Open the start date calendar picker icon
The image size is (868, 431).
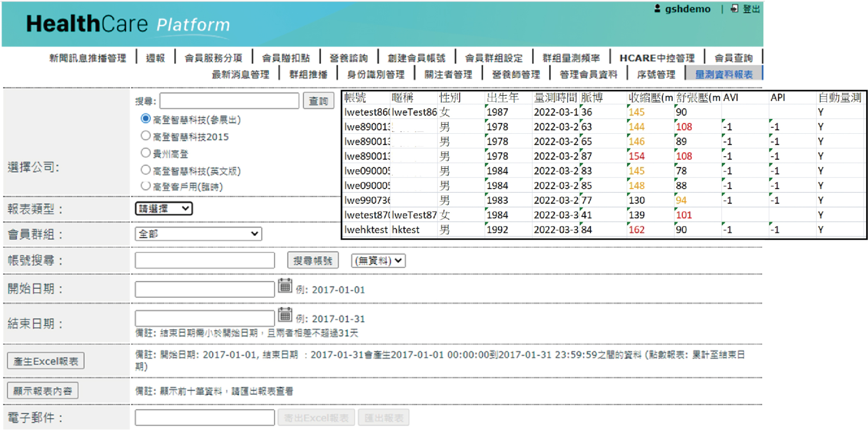(285, 286)
